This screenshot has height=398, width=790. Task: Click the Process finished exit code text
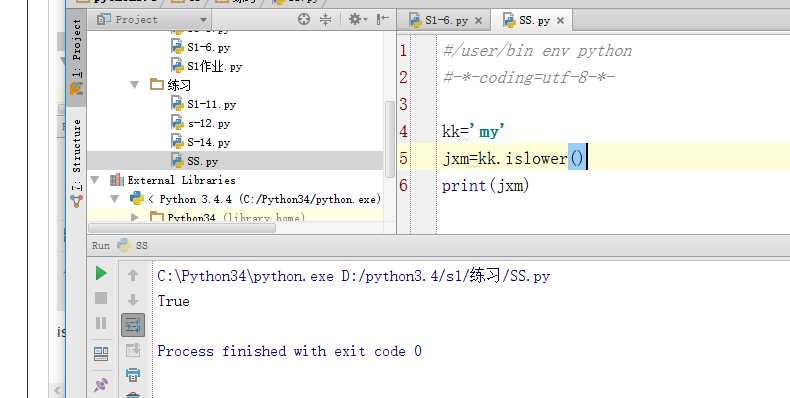coord(289,351)
